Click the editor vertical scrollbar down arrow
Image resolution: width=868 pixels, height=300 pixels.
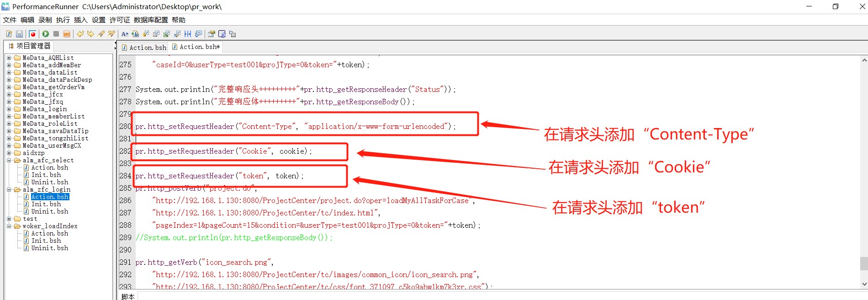pyautogui.click(x=864, y=284)
